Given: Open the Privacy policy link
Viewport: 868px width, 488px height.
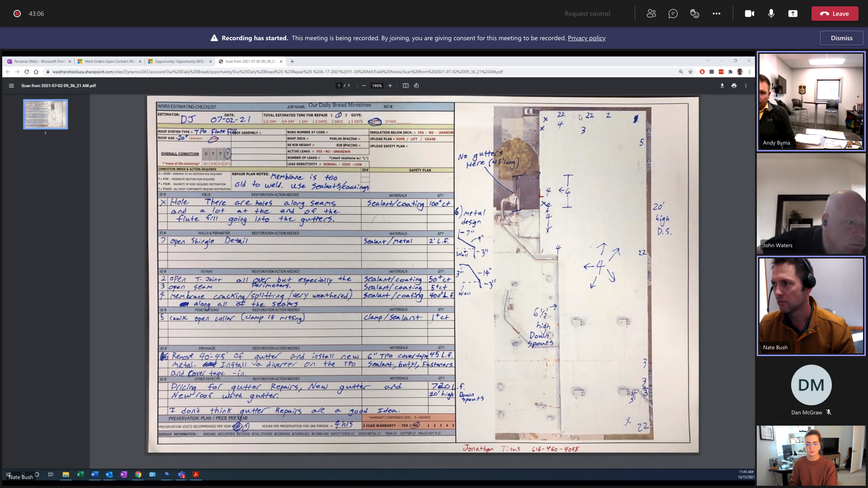Looking at the screenshot, I should (x=586, y=38).
